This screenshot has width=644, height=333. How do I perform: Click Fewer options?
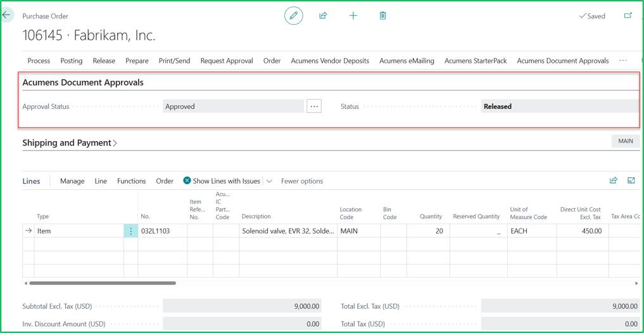[302, 181]
